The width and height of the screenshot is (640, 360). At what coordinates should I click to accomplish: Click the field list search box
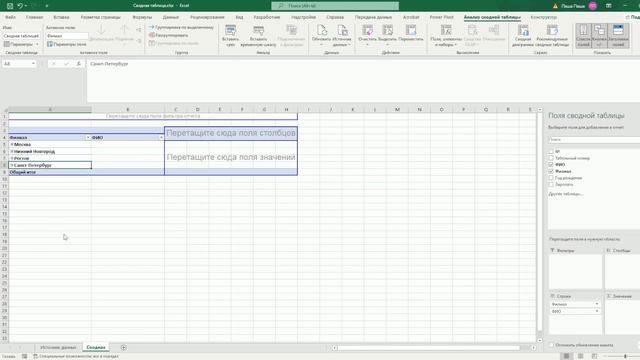594,140
